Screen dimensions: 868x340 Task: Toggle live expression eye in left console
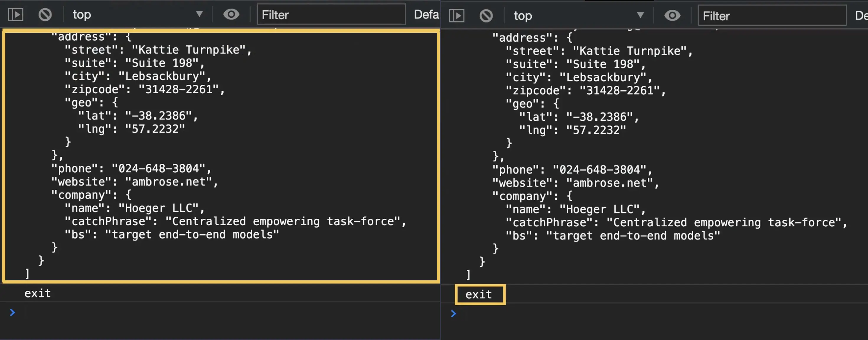(231, 14)
